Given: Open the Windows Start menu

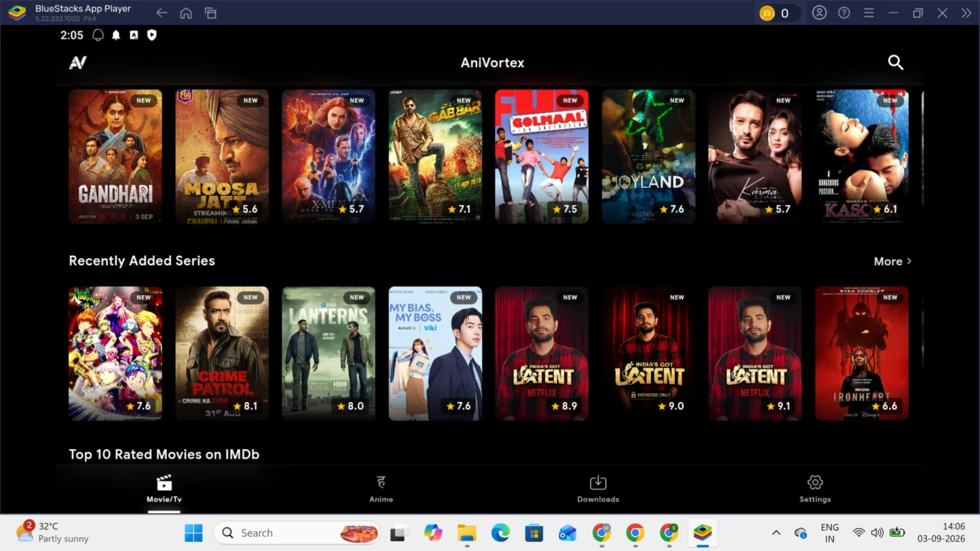Looking at the screenshot, I should (x=194, y=533).
